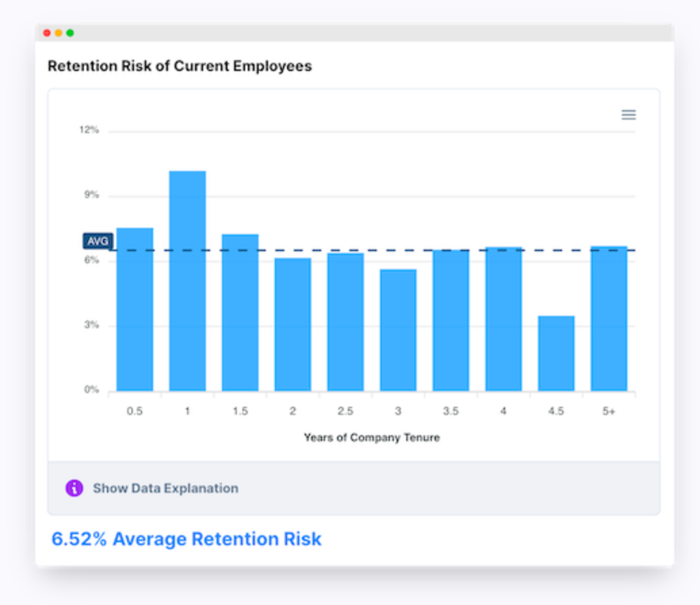
Task: Click the 9% y-axis label
Action: point(92,195)
